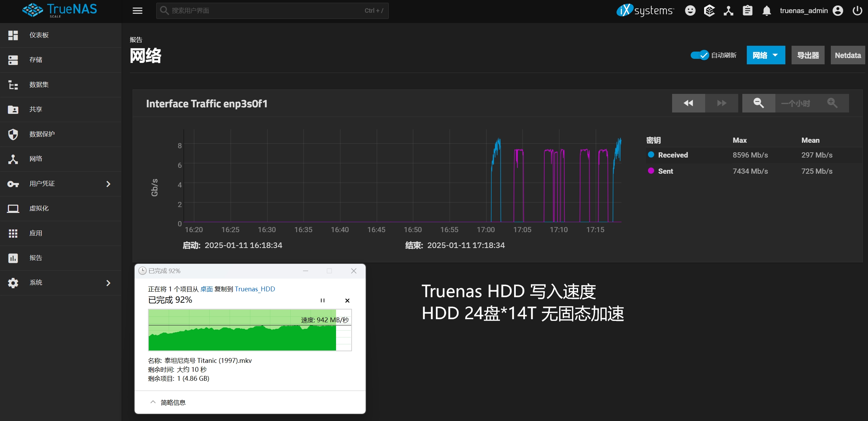This screenshot has height=421, width=868.
Task: Zoom in the traffic graph
Action: 832,103
